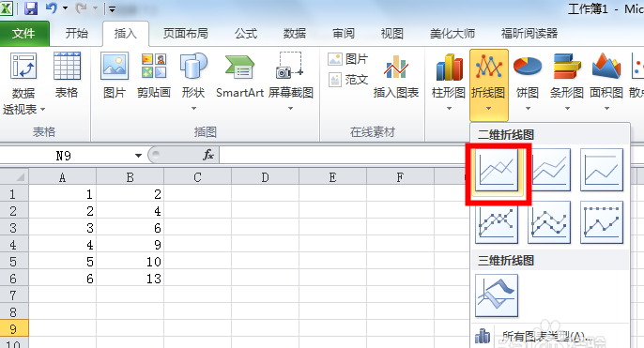Expand the 条形图 dropdown arrow
Screen dimensions: 644x348
567,109
